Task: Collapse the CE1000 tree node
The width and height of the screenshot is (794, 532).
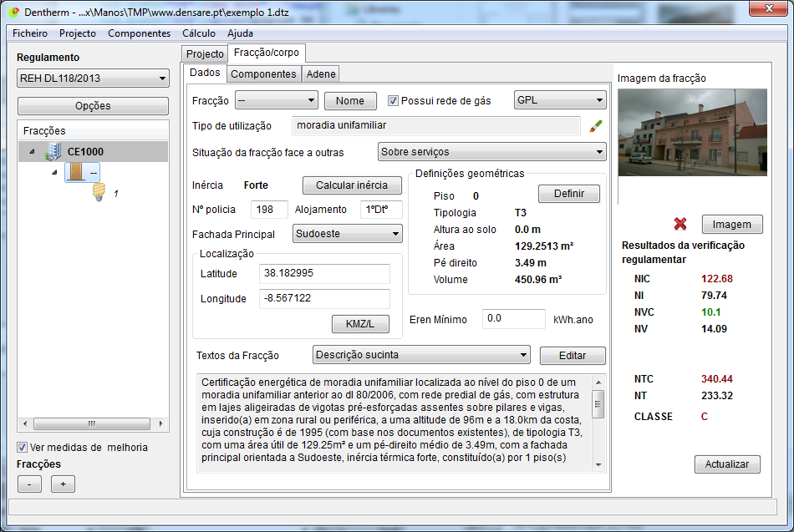Action: 32,152
